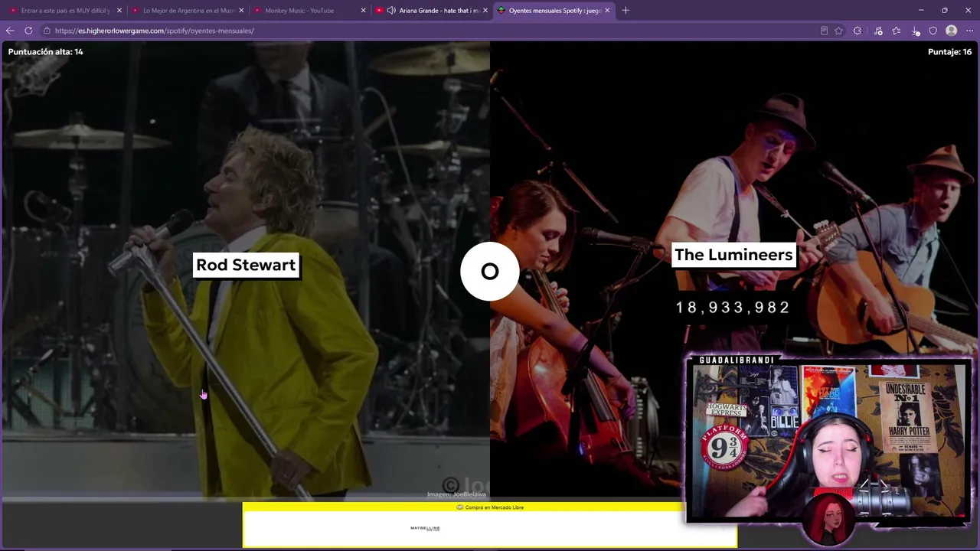Click the white 'O' circle between artists
The width and height of the screenshot is (980, 551).
(490, 271)
